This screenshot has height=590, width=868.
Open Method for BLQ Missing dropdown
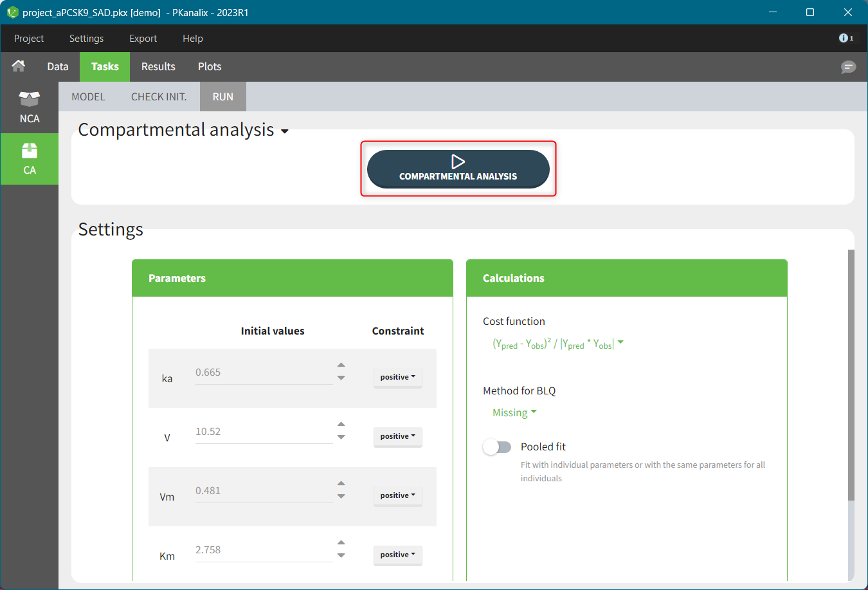(x=514, y=413)
